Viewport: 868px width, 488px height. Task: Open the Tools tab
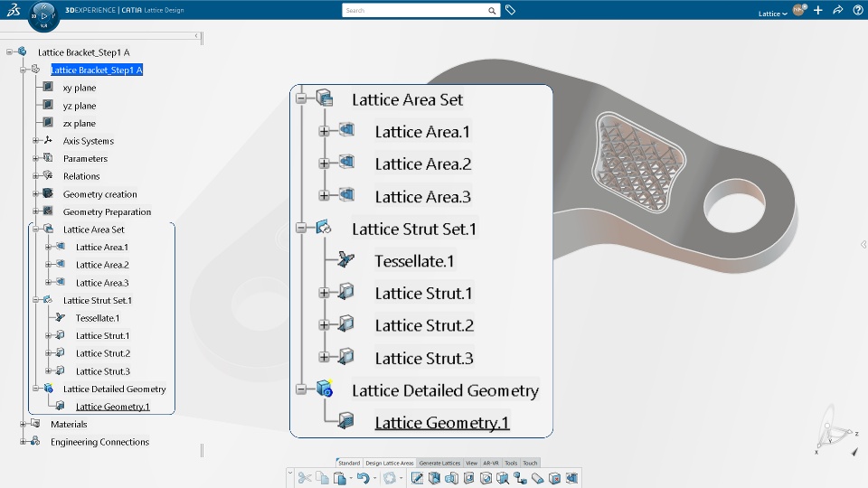[511, 463]
